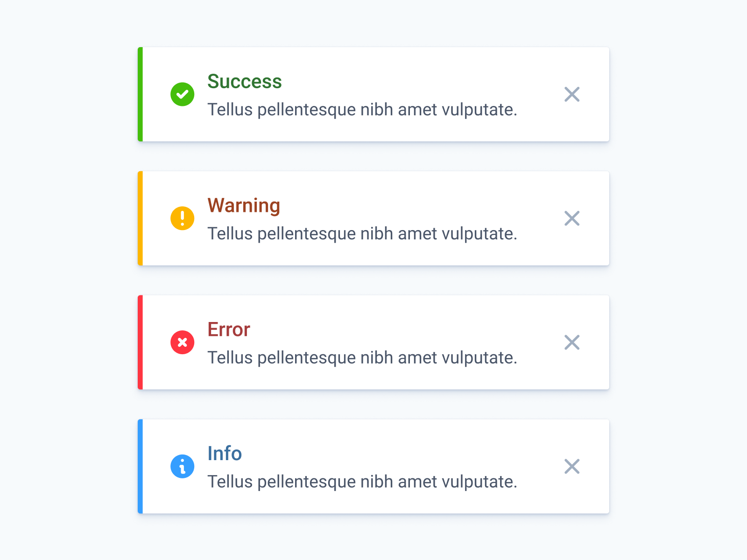Screen dimensions: 747x560
Task: Dismiss the Error notification
Action: click(x=572, y=342)
